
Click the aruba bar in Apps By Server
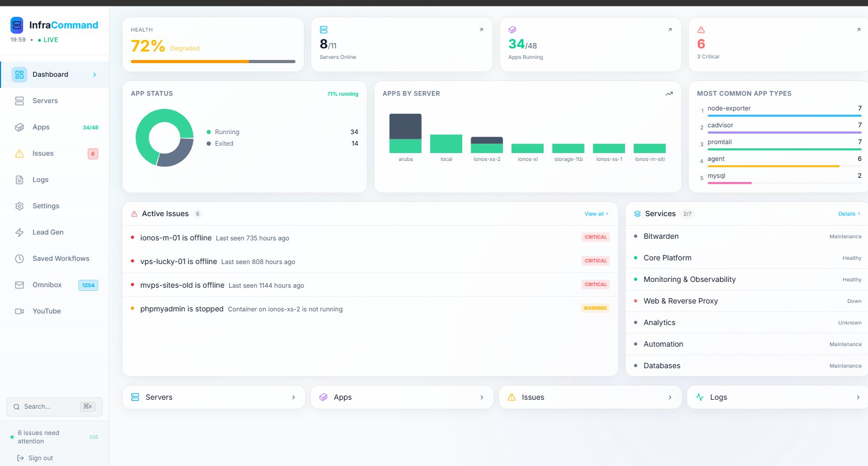(405, 133)
